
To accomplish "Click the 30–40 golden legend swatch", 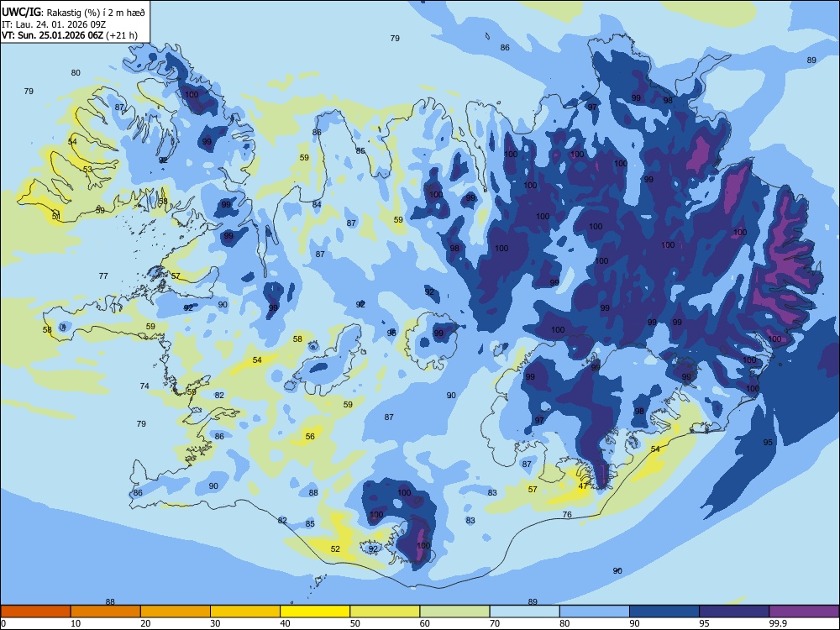I will [245, 612].
